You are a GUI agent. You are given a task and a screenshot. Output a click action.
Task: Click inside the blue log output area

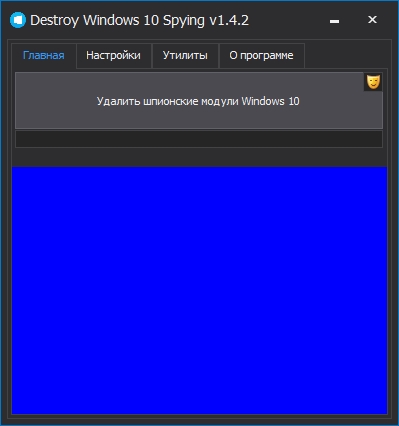199,290
